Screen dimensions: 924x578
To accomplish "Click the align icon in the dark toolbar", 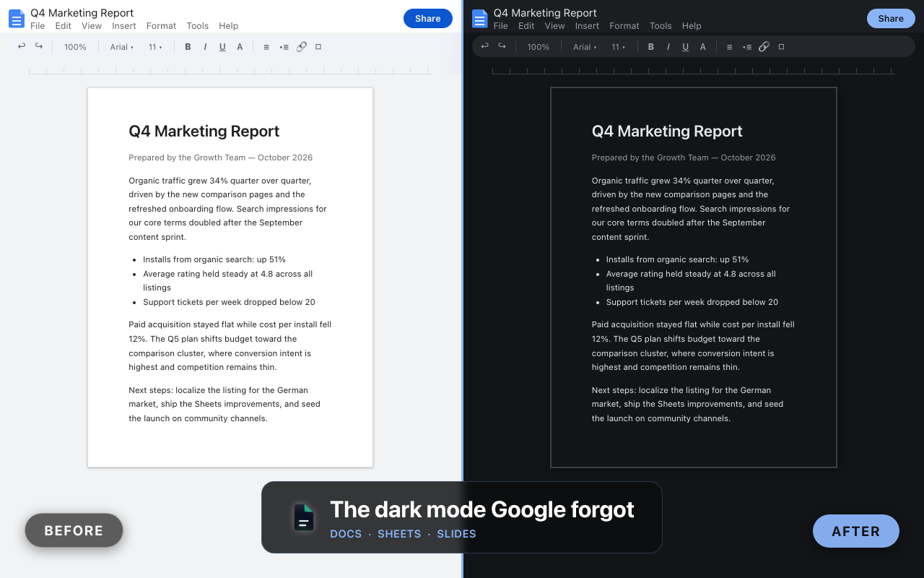I will pyautogui.click(x=729, y=47).
